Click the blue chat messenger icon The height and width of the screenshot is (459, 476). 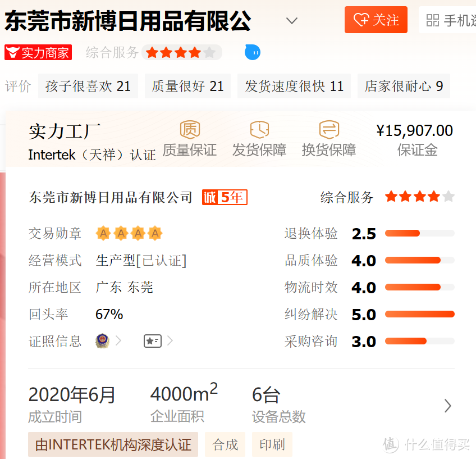tap(253, 53)
